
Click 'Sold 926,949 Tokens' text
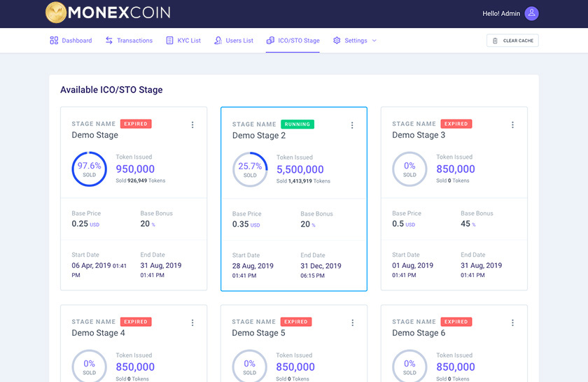140,181
